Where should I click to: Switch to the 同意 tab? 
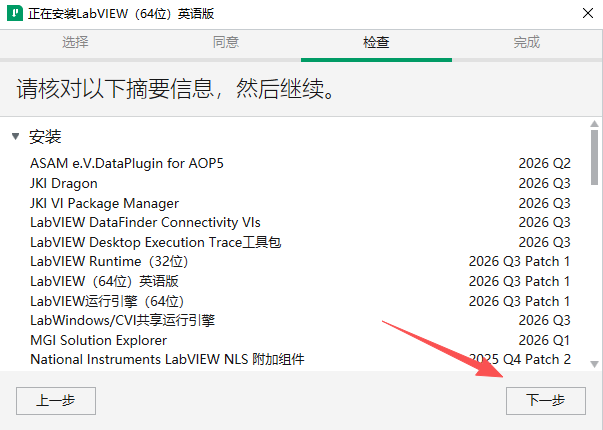click(x=226, y=42)
